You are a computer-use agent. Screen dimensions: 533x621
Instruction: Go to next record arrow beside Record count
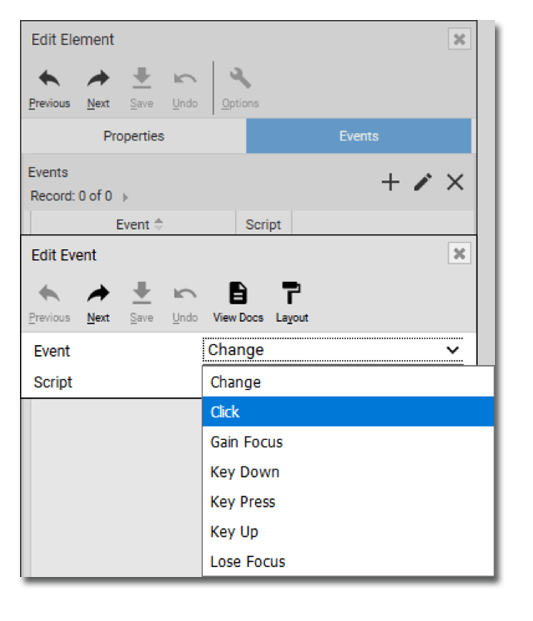125,197
